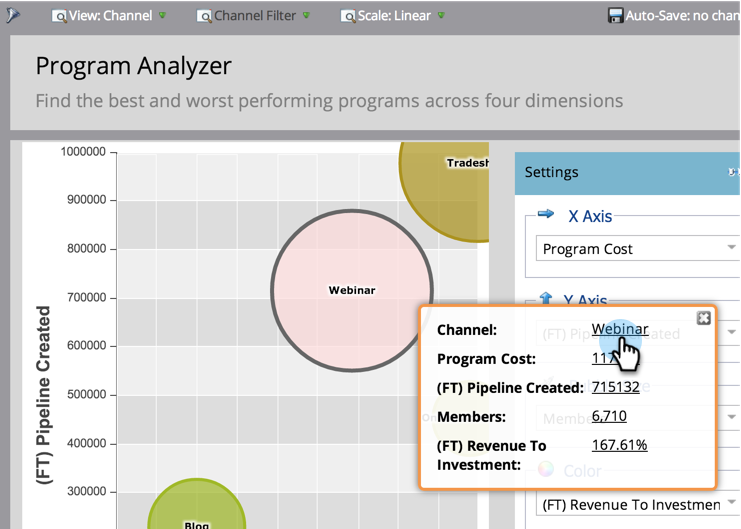741x529 pixels.
Task: Close the Webinar details popup
Action: click(703, 318)
